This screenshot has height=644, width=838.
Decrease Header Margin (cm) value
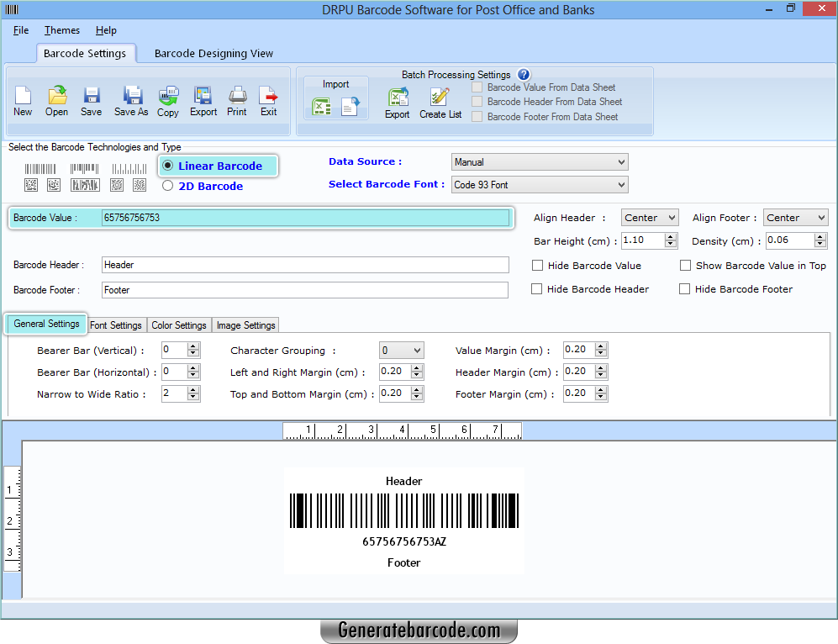601,376
